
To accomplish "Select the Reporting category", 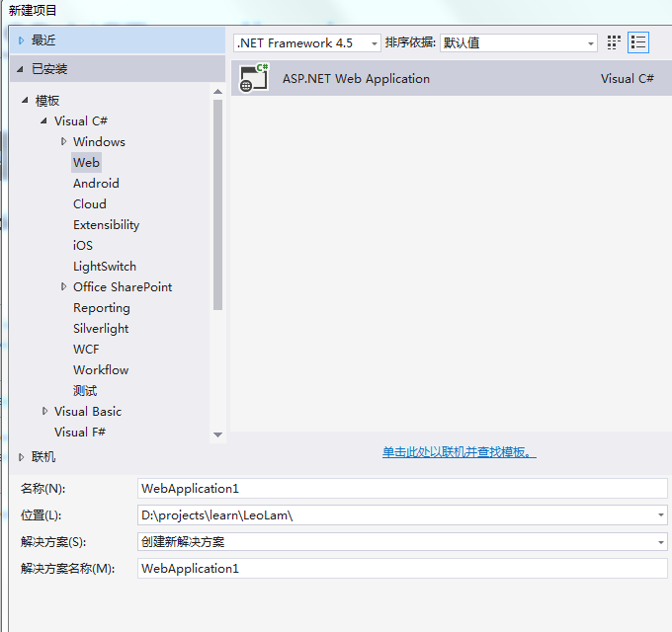I will click(x=102, y=308).
